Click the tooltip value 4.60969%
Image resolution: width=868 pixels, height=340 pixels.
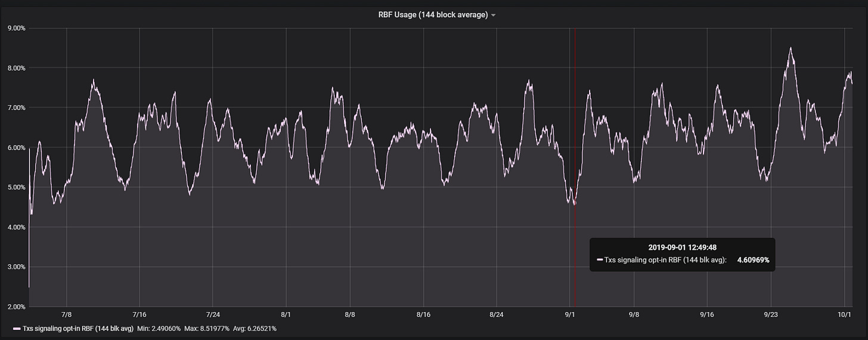pos(753,260)
